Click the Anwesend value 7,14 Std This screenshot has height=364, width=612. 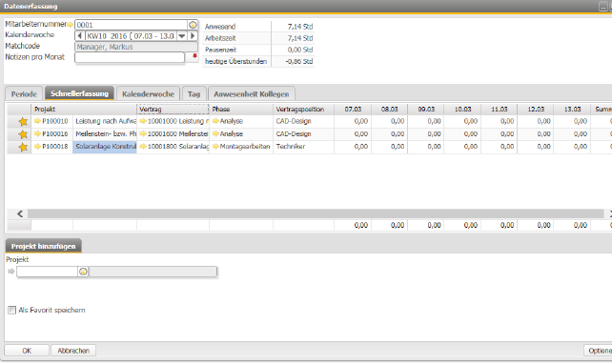click(x=300, y=27)
